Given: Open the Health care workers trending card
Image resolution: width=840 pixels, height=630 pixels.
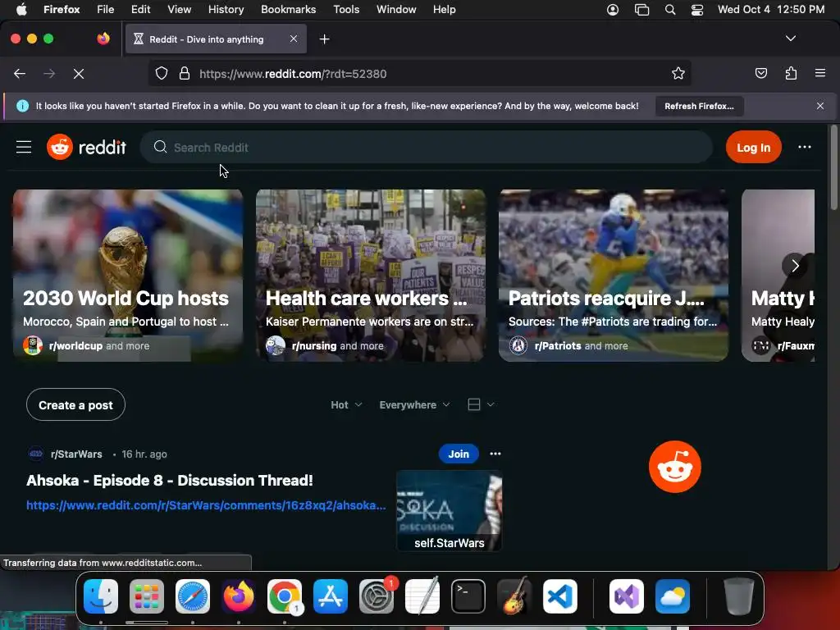Looking at the screenshot, I should pyautogui.click(x=371, y=276).
